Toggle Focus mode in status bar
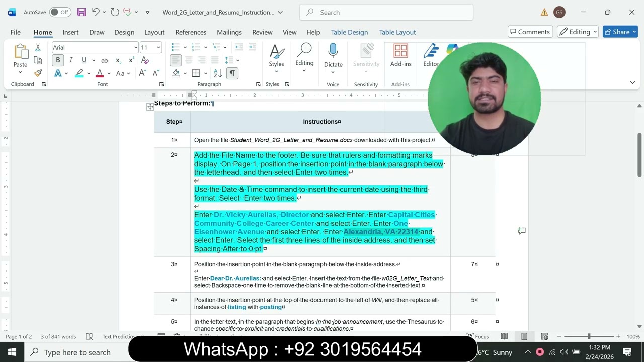 tap(477, 336)
